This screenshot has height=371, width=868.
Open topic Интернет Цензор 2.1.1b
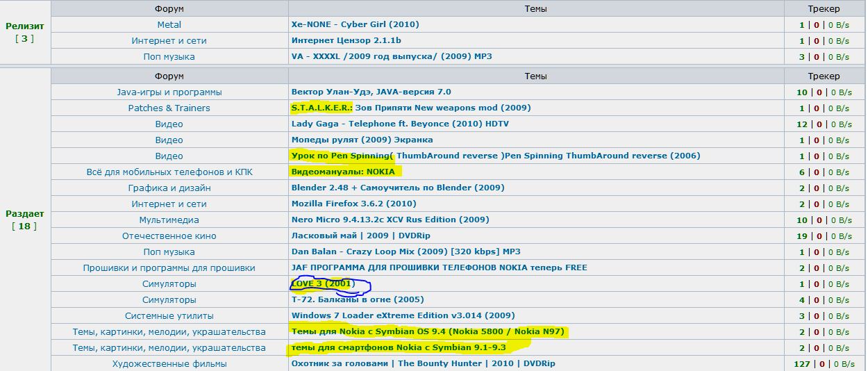pyautogui.click(x=346, y=40)
